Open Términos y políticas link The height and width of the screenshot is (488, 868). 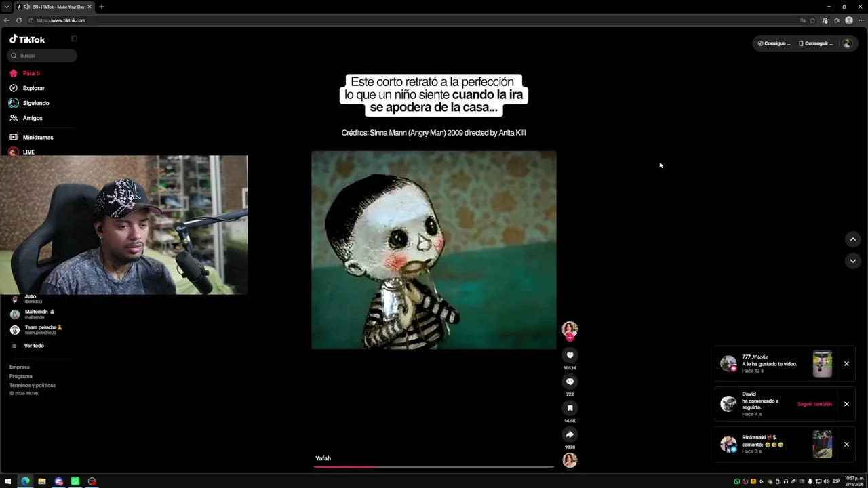pyautogui.click(x=33, y=385)
